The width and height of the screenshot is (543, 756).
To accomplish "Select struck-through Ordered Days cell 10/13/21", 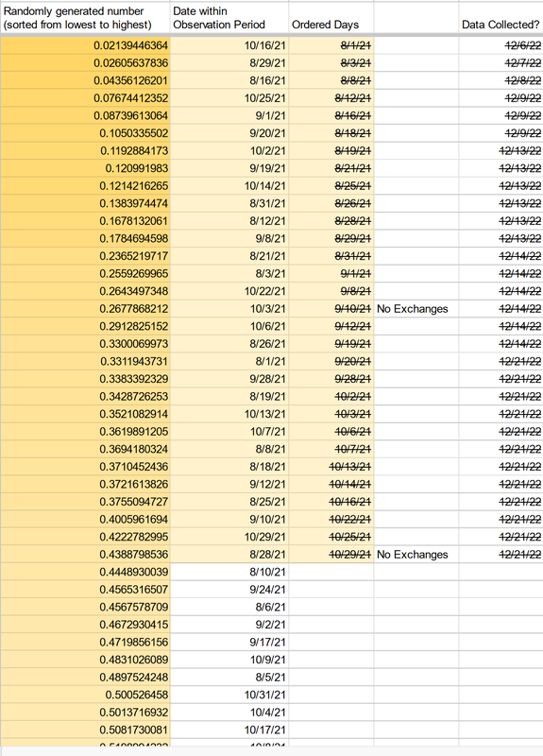I will tap(331, 467).
